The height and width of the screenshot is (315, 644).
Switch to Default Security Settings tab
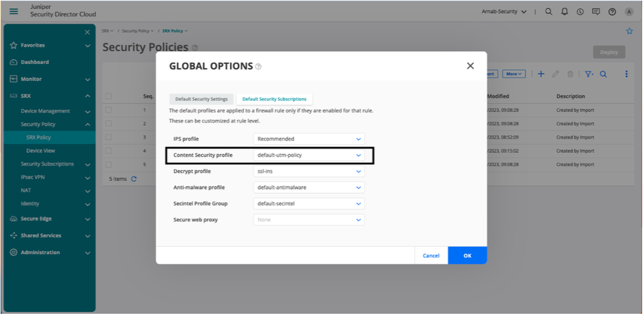pos(201,99)
